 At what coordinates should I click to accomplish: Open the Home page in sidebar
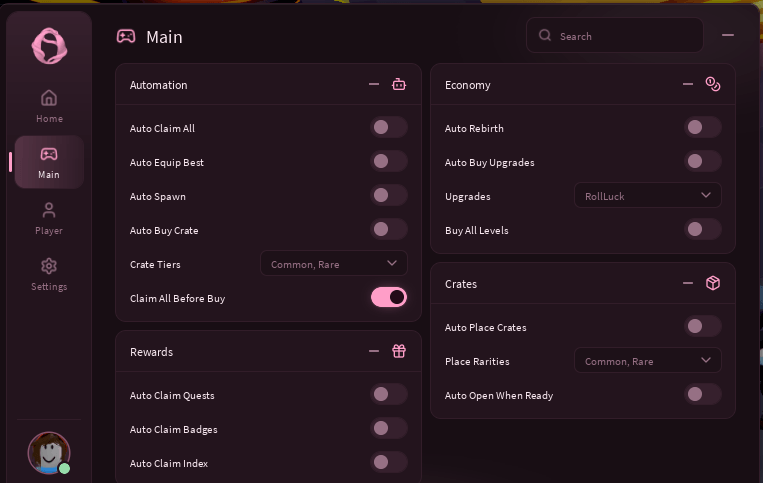pyautogui.click(x=49, y=106)
